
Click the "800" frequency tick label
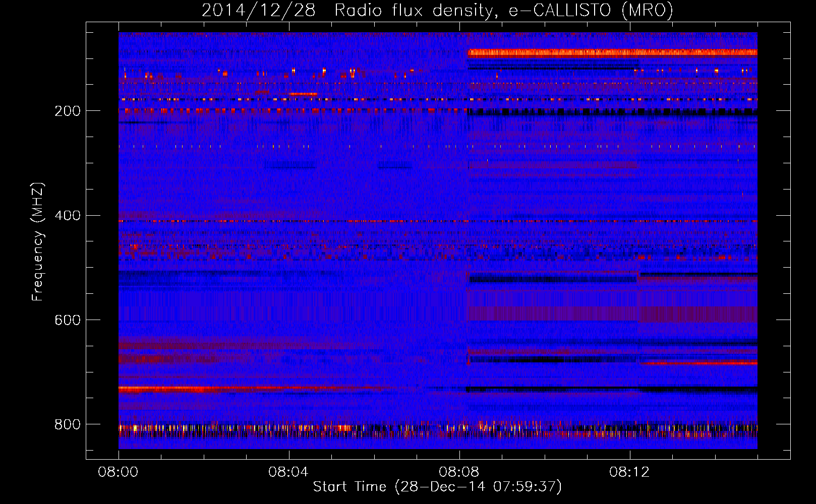pos(68,424)
